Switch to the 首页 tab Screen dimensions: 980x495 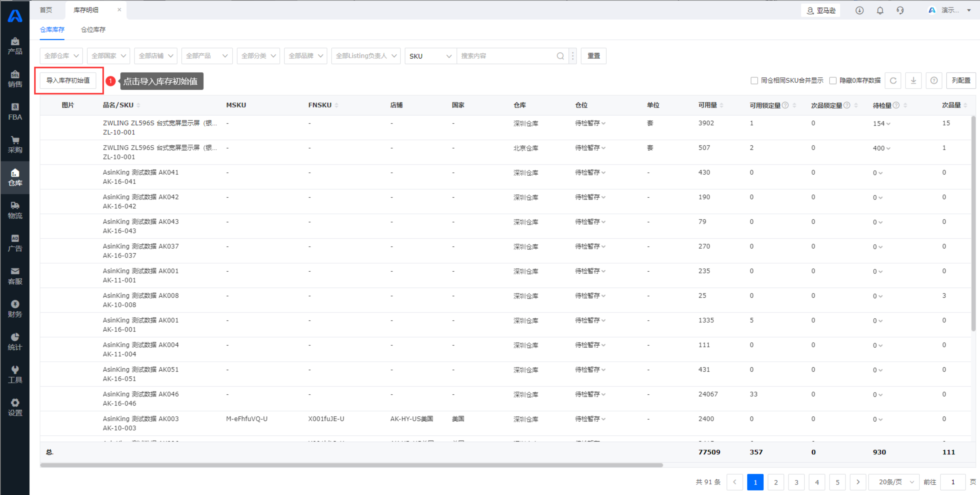[46, 10]
